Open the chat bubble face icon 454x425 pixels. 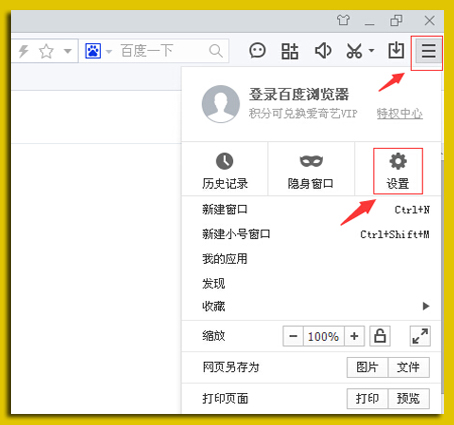257,51
